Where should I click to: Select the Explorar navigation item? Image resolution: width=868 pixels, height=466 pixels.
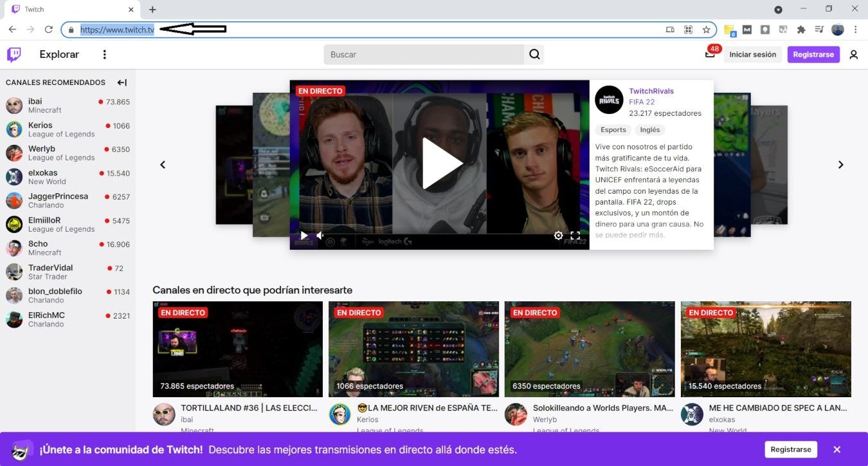[59, 55]
